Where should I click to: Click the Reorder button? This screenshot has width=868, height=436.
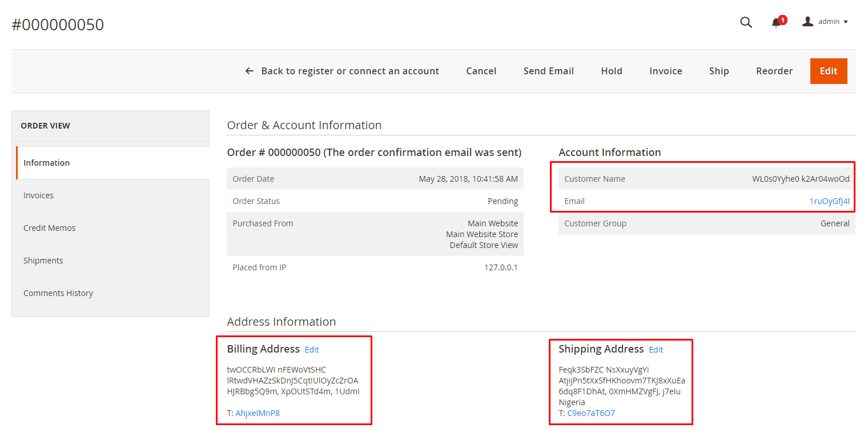coord(774,71)
